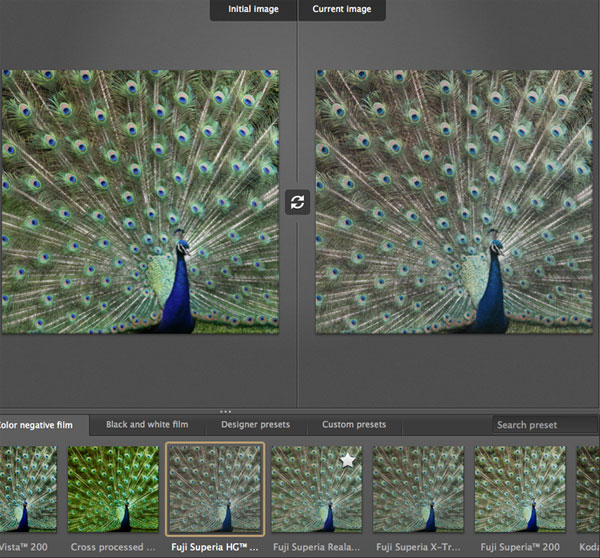Click the 'Fuji Superia™ 200' label
This screenshot has width=600, height=558.
[520, 547]
